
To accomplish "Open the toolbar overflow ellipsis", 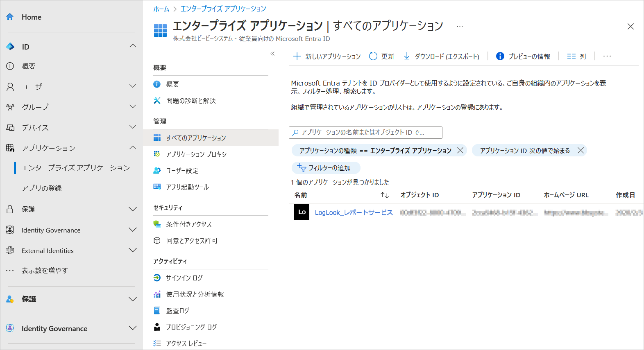I will (607, 56).
